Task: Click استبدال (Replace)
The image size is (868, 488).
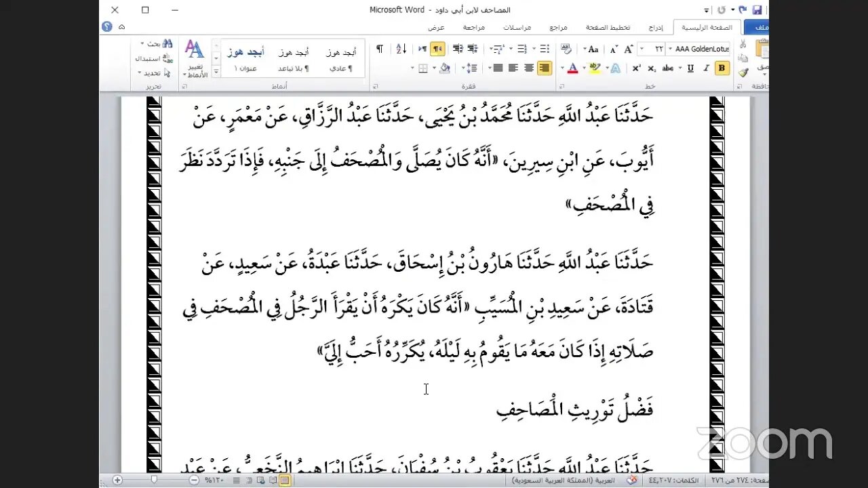Action: (x=154, y=58)
